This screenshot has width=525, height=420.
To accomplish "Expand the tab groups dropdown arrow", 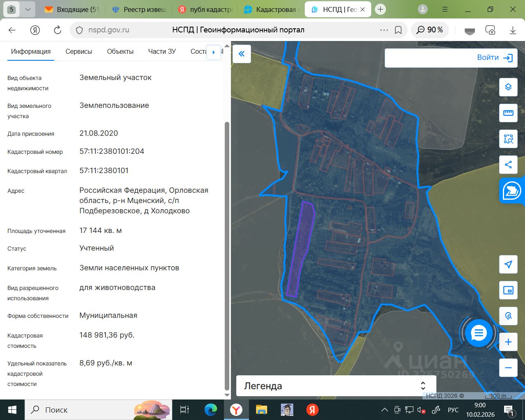I will [27, 9].
